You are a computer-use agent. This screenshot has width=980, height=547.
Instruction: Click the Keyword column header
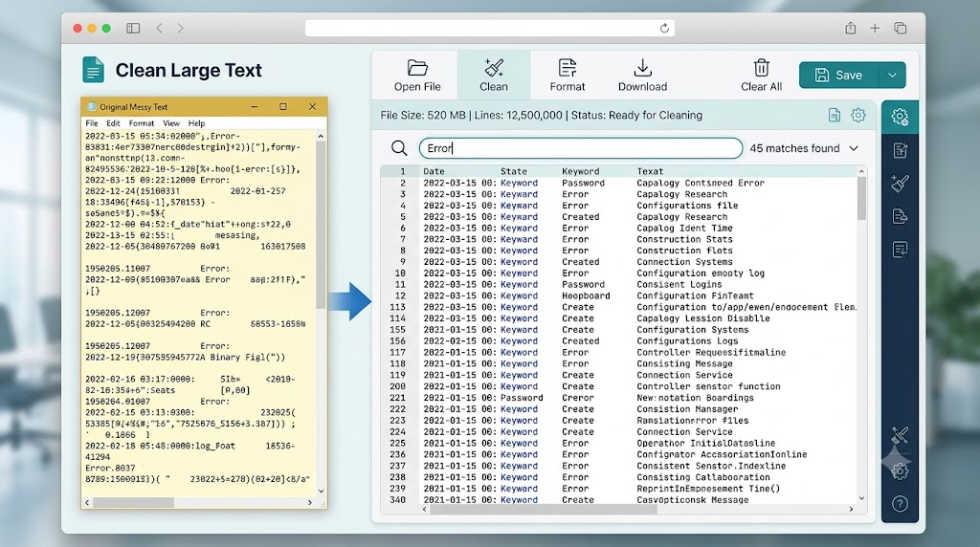point(581,171)
